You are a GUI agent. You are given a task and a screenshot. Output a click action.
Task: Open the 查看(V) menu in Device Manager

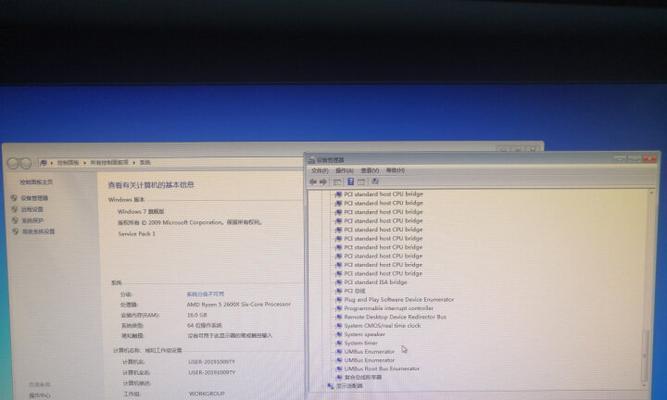370,171
